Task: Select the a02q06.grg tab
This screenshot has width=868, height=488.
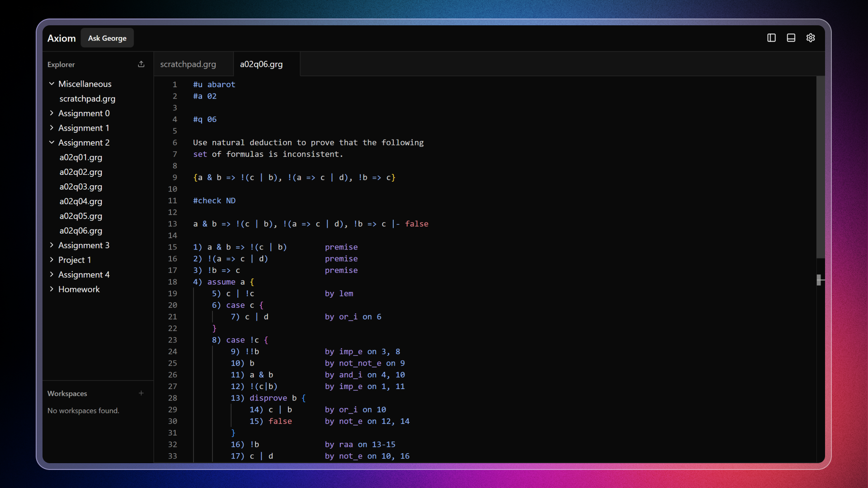Action: (x=261, y=64)
